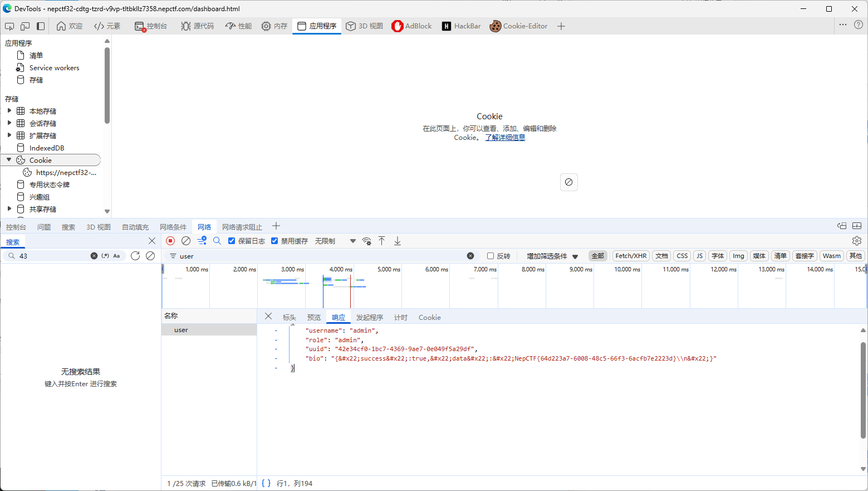868x491 pixels.
Task: Toggle match case Aa search option
Action: (116, 256)
